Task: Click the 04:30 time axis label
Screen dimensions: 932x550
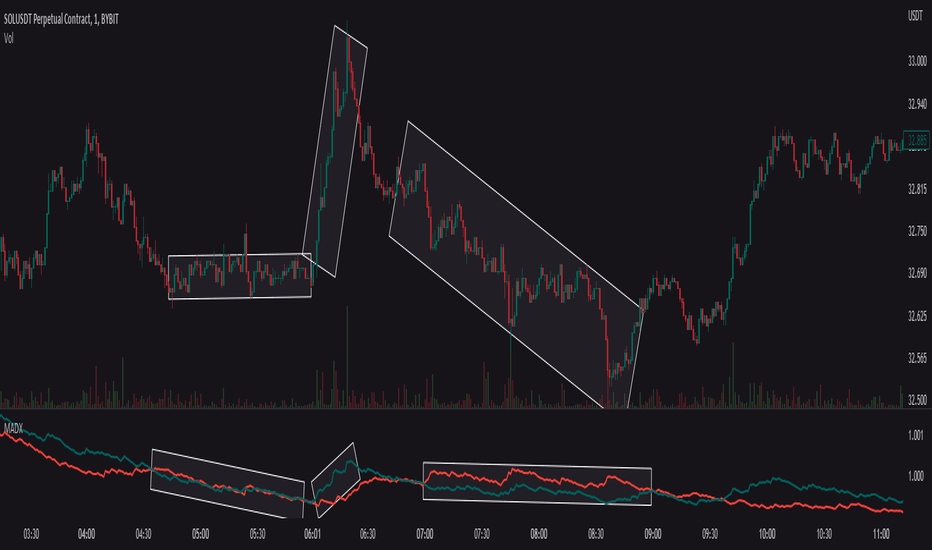Action: 143,534
